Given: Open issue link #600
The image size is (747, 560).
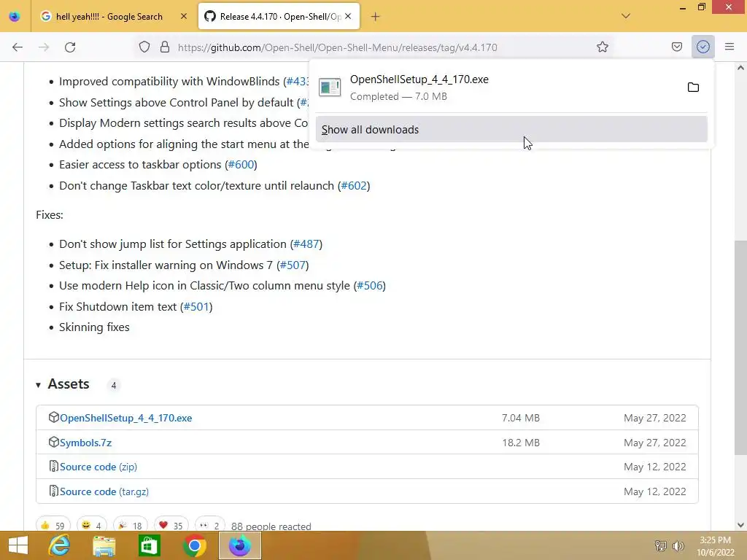Looking at the screenshot, I should (241, 165).
